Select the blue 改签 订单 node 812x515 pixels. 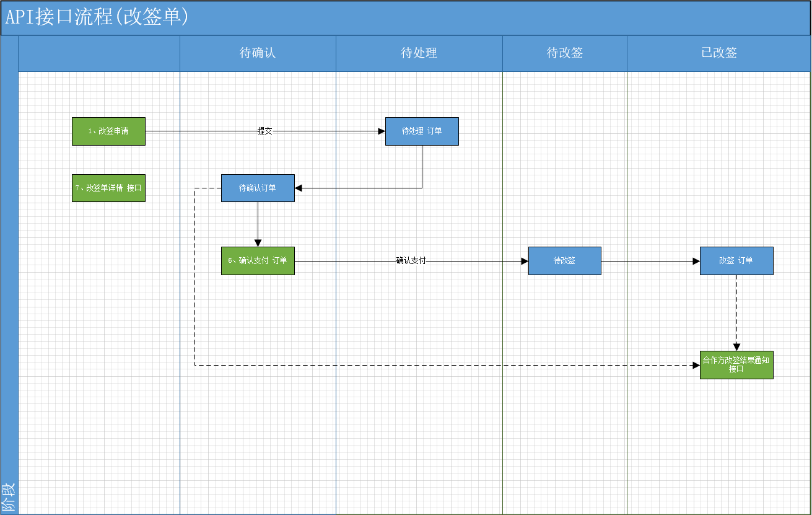point(736,261)
